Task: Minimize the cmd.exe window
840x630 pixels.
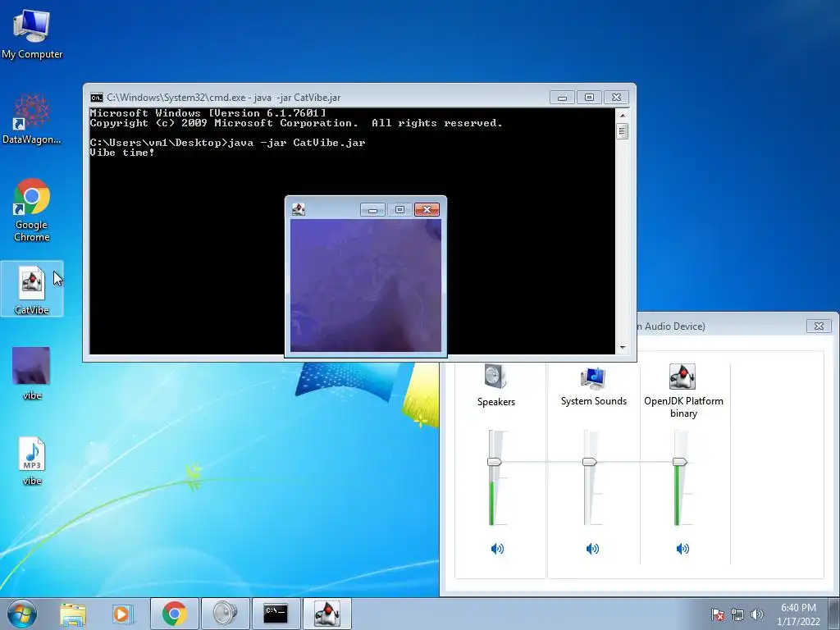Action: point(562,98)
